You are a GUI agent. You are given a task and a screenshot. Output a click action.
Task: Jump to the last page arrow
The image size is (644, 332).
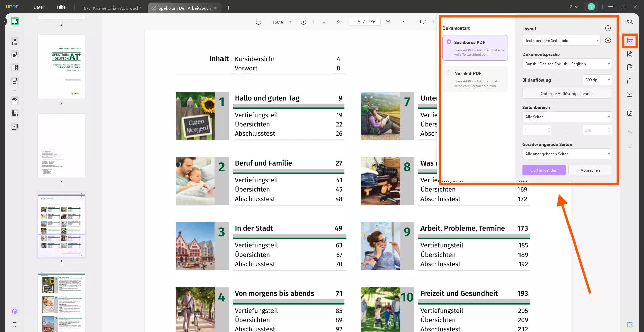(402, 22)
